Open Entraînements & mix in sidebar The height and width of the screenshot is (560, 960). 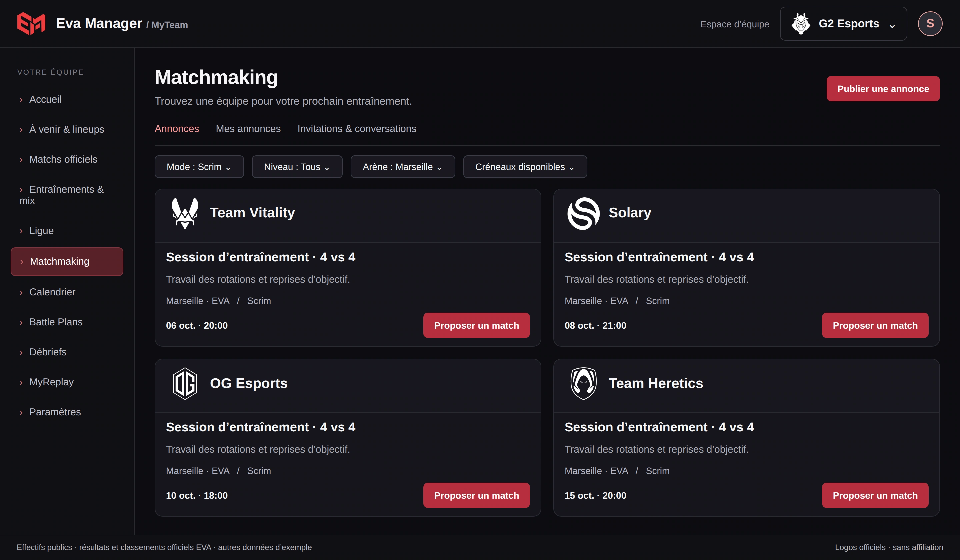point(67,195)
